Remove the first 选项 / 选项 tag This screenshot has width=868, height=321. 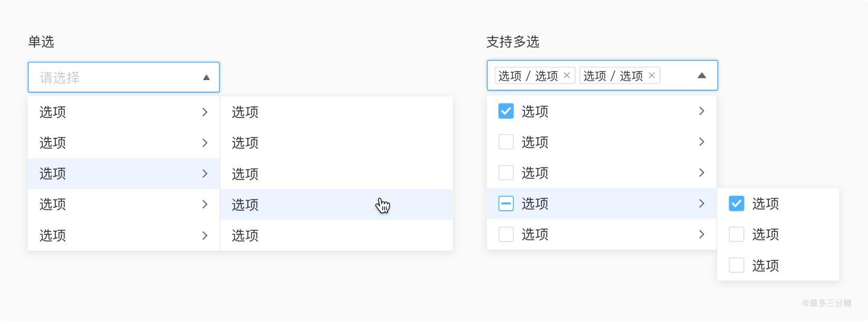567,76
